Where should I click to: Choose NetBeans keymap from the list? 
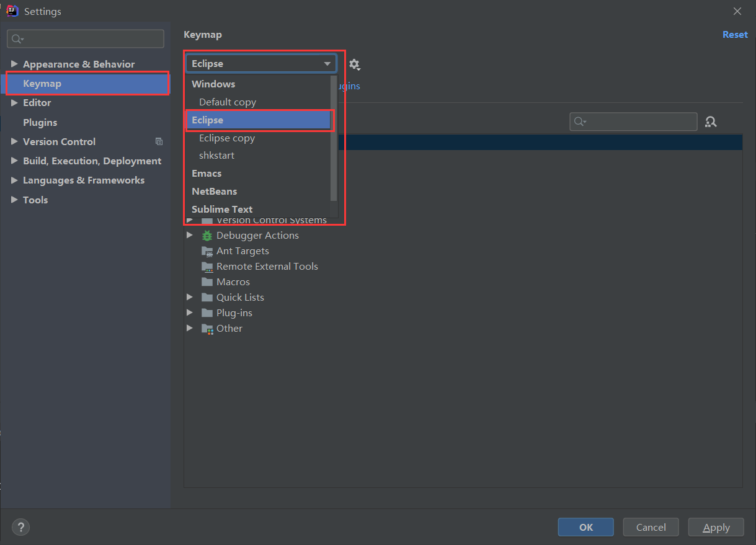(258, 192)
